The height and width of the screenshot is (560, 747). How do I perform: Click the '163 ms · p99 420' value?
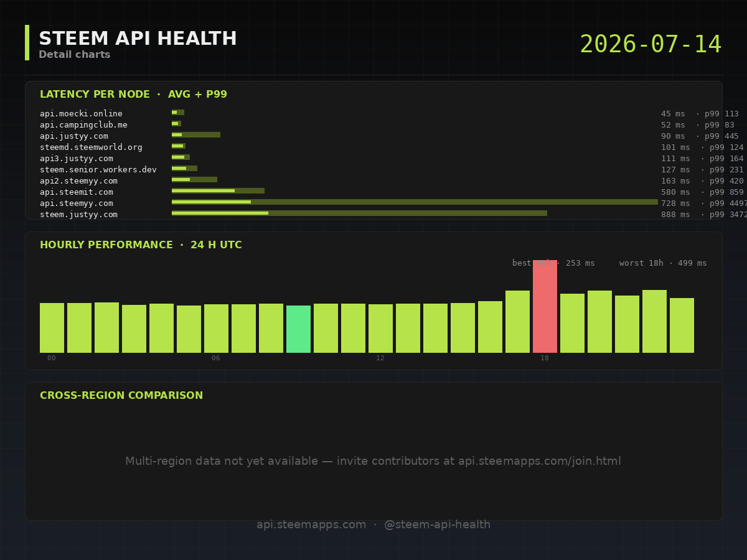(702, 181)
